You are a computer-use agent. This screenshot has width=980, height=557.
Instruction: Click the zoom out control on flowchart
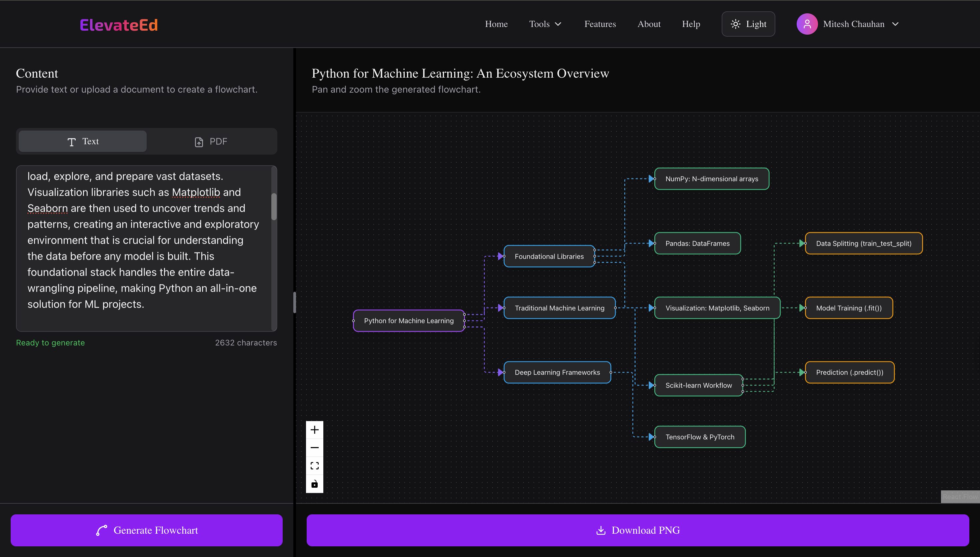[315, 447]
